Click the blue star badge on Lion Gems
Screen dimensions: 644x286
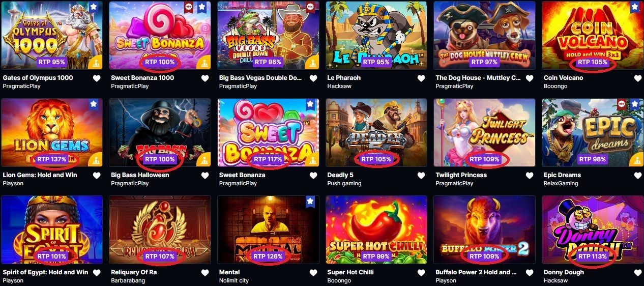pyautogui.click(x=94, y=105)
